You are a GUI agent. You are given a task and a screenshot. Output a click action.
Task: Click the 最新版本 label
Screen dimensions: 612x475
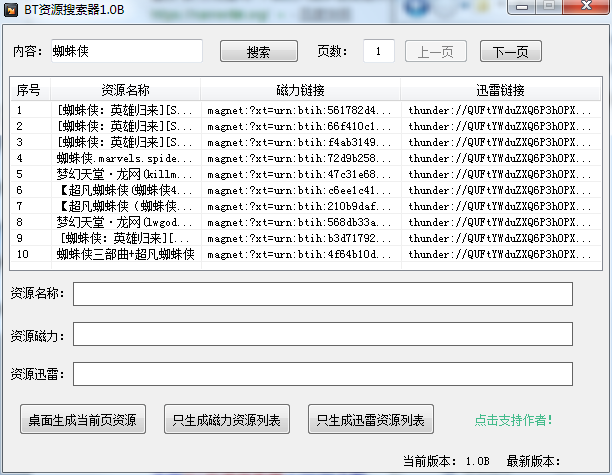point(533,461)
